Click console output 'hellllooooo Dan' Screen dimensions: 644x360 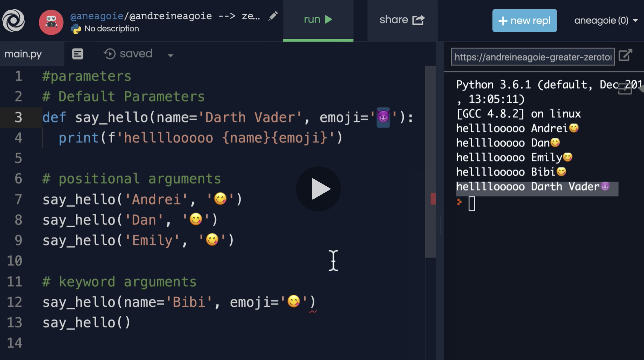point(508,143)
